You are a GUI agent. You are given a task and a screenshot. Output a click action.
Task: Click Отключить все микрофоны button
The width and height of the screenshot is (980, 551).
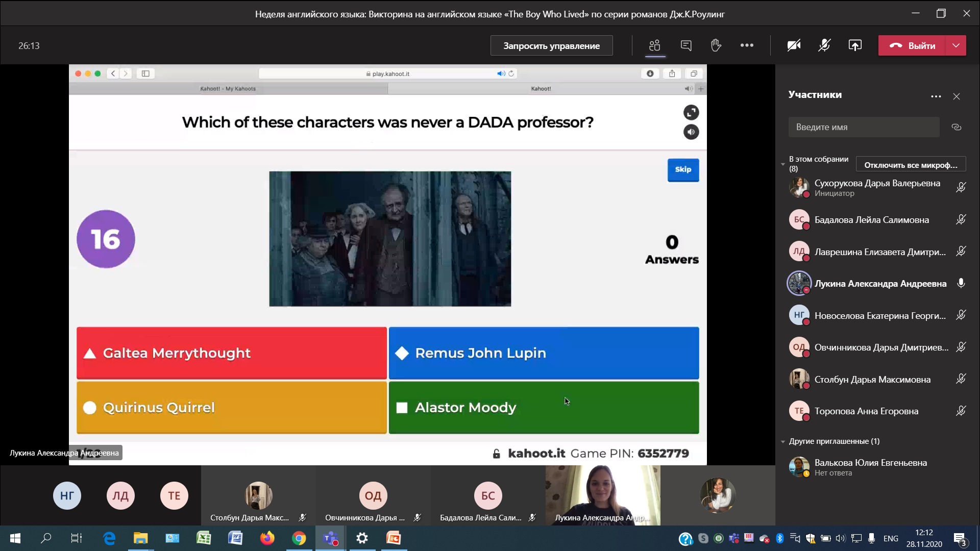coord(911,165)
